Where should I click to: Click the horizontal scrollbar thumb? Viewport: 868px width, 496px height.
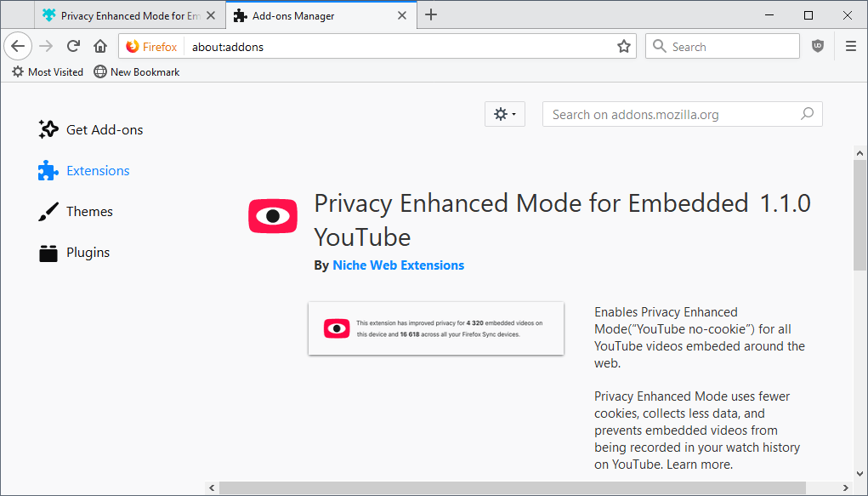[513, 488]
